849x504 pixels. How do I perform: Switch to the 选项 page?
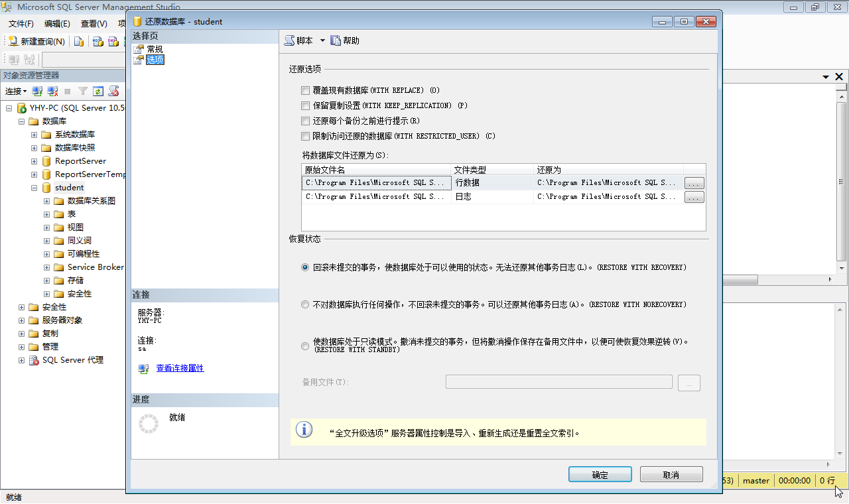155,60
